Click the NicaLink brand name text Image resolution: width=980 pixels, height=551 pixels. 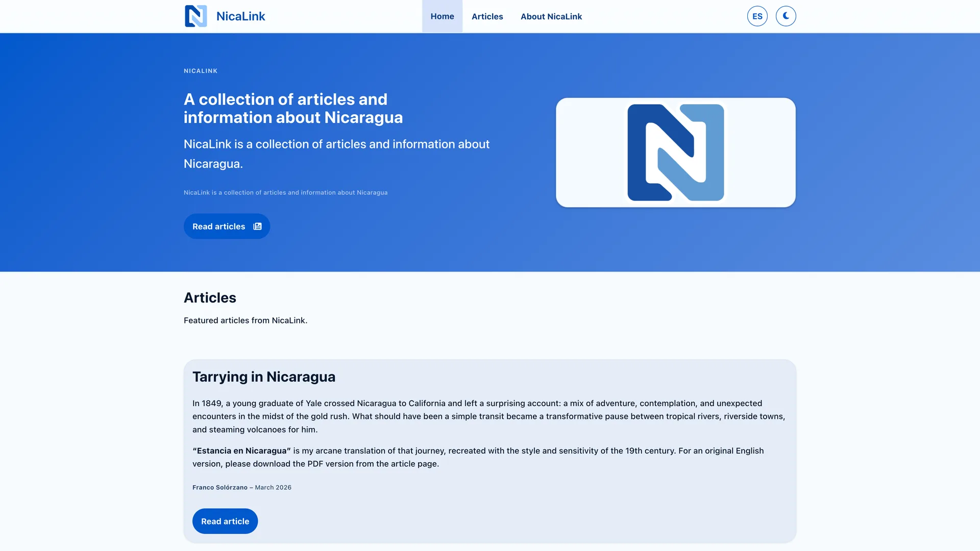(x=240, y=16)
